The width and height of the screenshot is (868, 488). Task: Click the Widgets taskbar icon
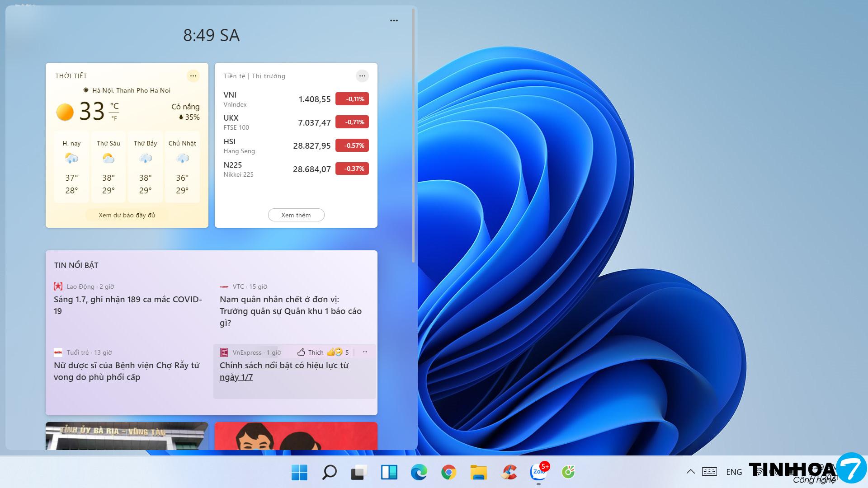point(389,472)
